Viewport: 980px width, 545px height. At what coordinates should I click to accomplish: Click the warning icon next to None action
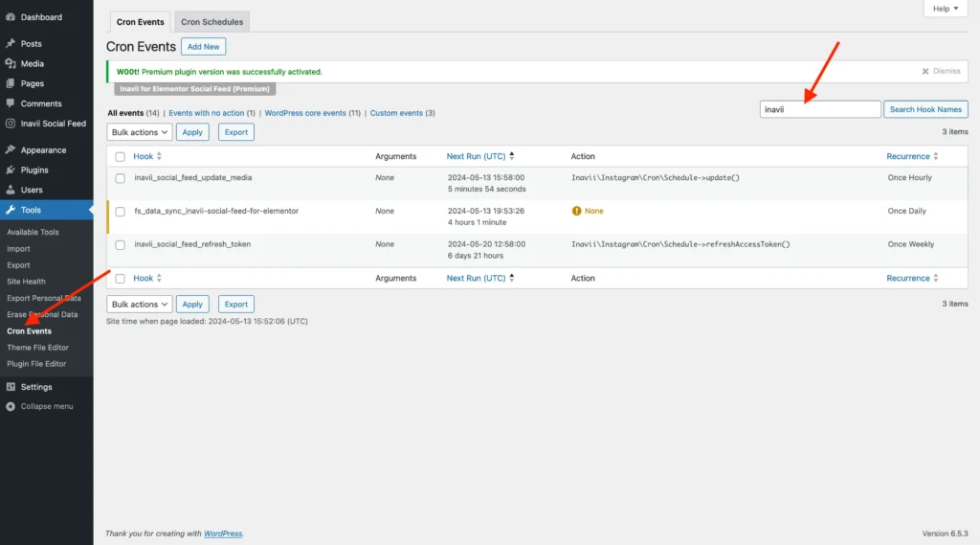(x=576, y=211)
